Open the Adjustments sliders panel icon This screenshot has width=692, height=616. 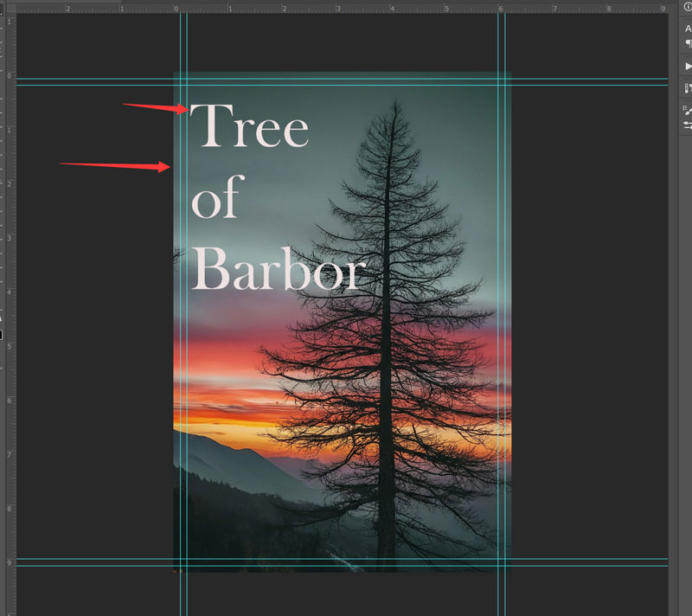688,125
